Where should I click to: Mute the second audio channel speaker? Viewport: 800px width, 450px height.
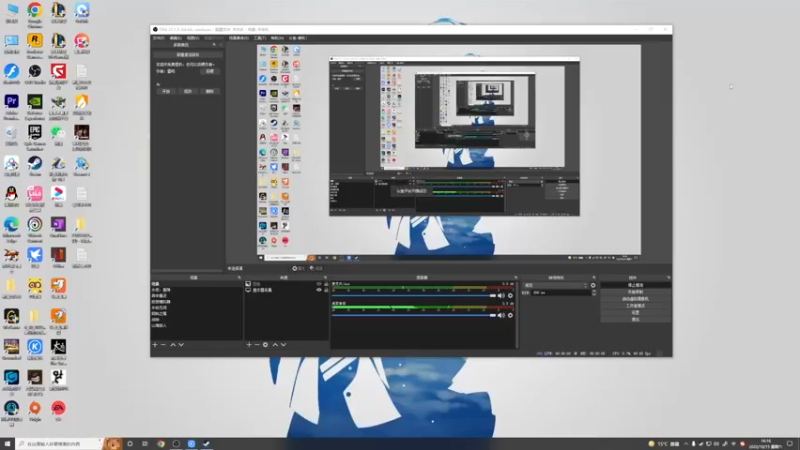click(x=501, y=315)
